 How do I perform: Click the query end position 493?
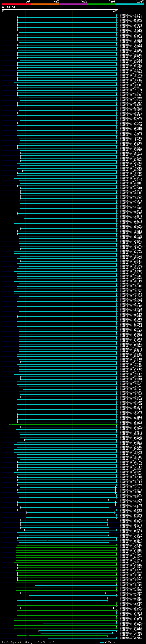pos(115,11)
